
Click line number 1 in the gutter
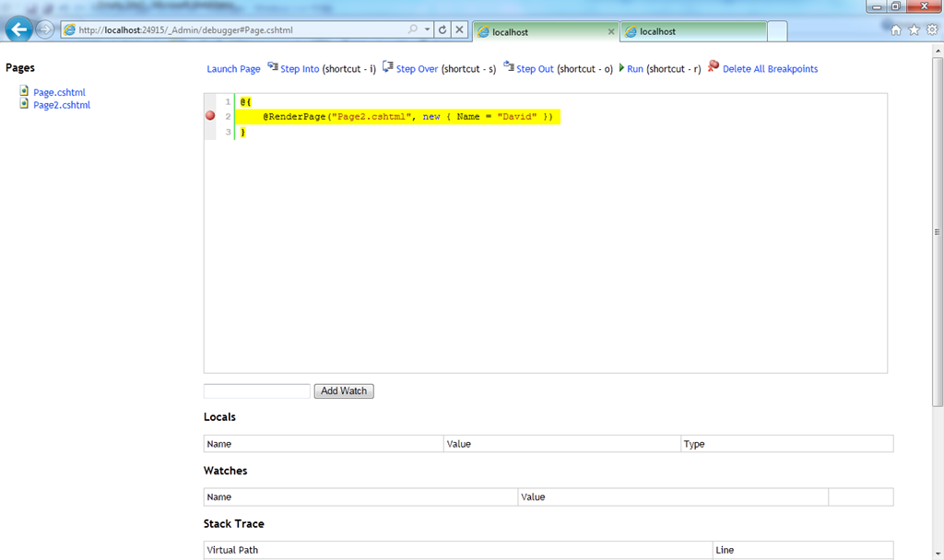(228, 101)
